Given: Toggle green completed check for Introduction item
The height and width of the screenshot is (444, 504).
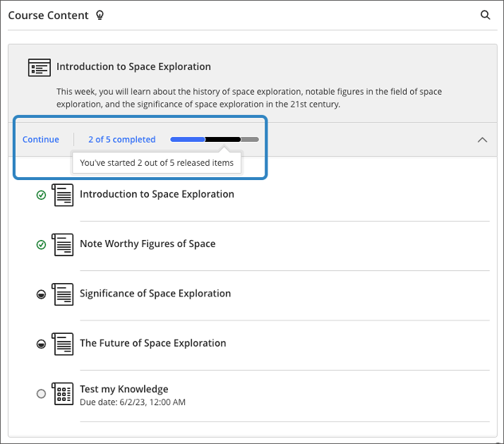Looking at the screenshot, I should coord(41,195).
